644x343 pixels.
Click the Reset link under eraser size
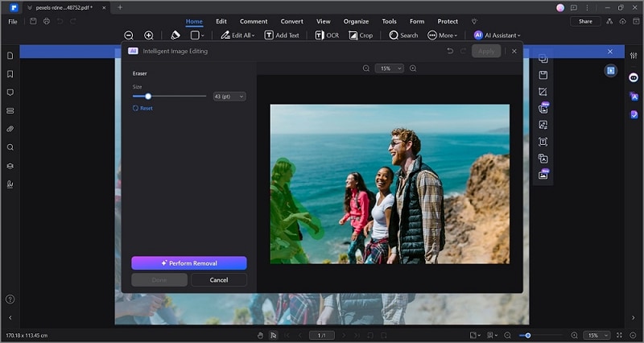pyautogui.click(x=142, y=109)
